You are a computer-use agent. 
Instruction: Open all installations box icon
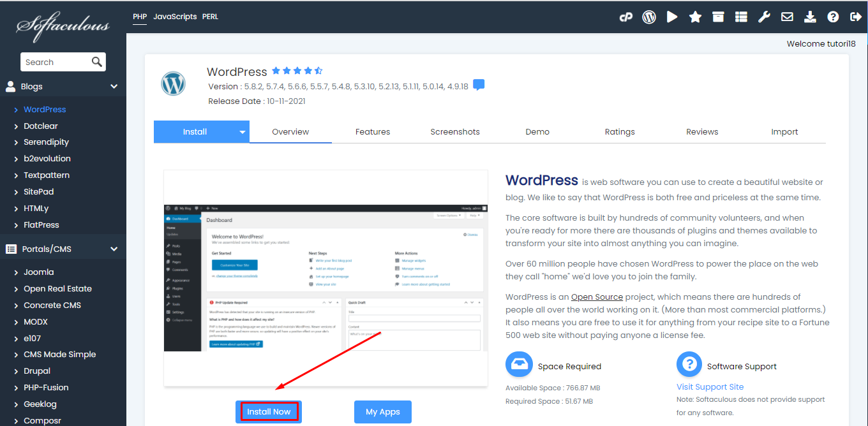click(718, 17)
